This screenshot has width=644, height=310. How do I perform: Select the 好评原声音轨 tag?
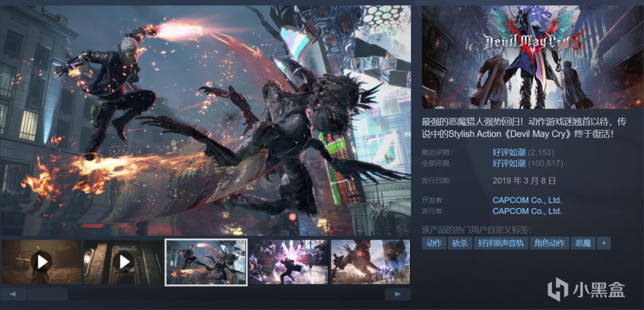click(x=501, y=243)
